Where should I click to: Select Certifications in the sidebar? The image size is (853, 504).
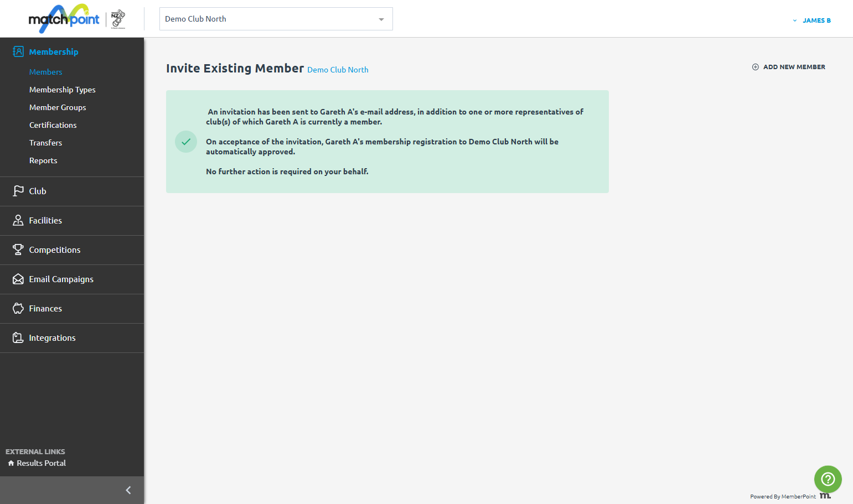click(53, 125)
